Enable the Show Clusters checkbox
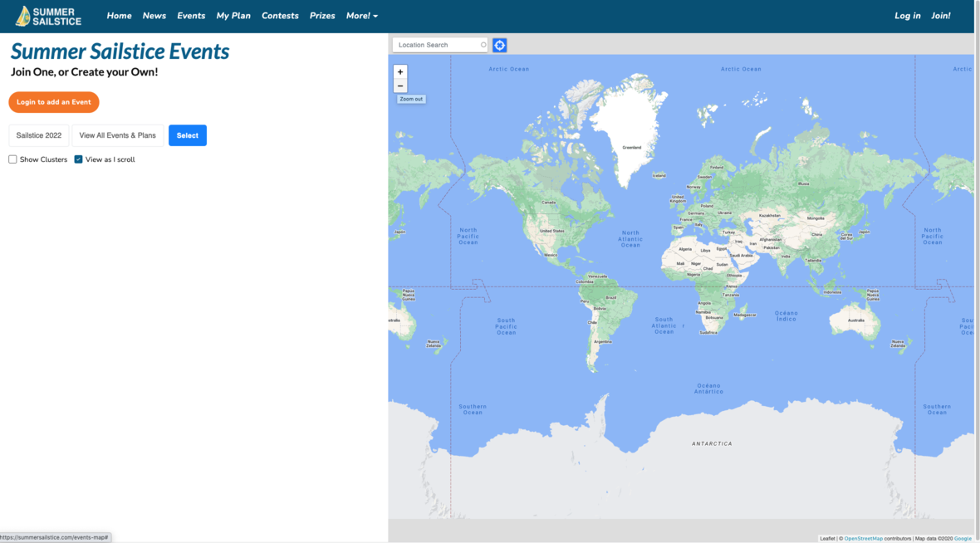The image size is (980, 543). (12, 159)
